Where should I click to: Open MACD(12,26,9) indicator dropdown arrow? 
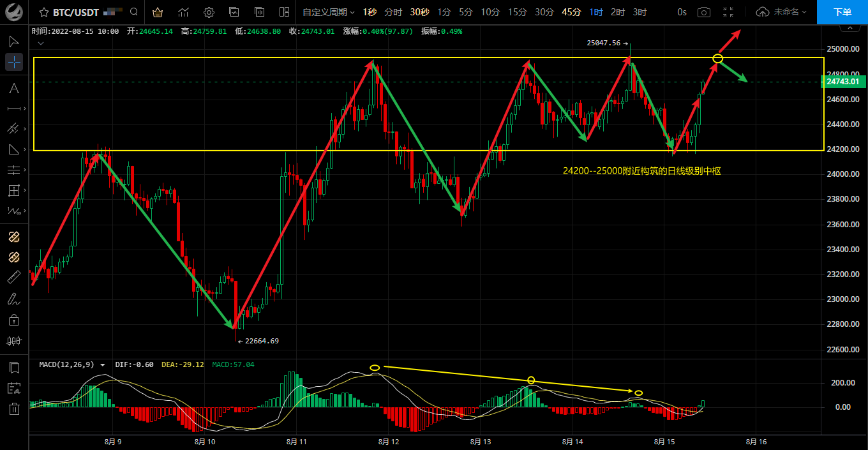click(103, 365)
